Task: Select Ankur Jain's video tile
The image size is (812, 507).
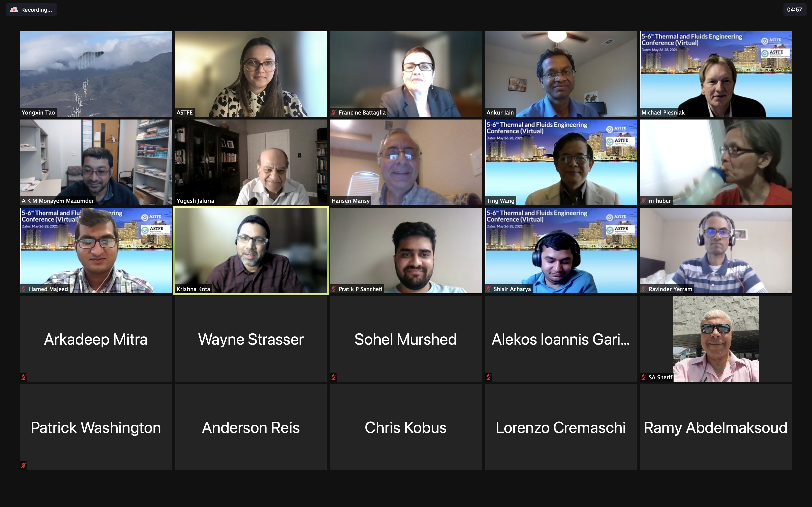Action: pos(561,74)
